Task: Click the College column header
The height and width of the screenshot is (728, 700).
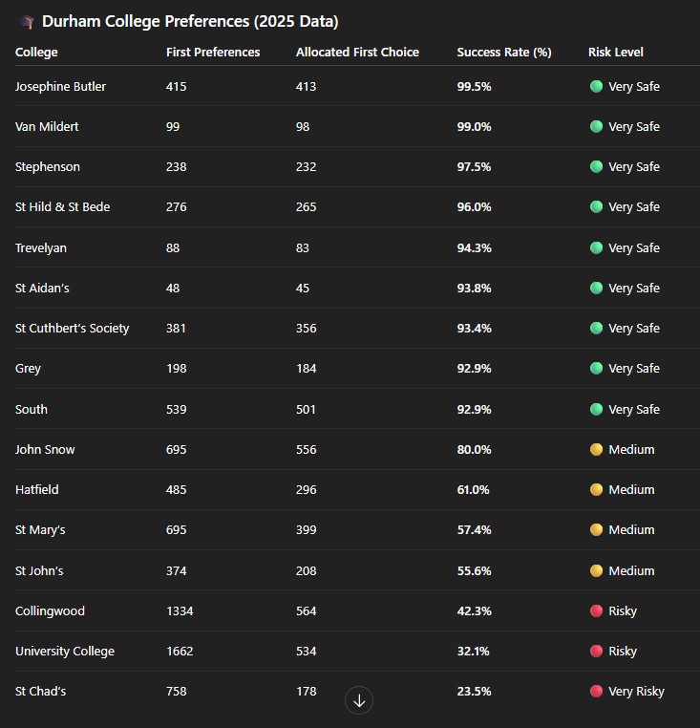Action: (36, 53)
